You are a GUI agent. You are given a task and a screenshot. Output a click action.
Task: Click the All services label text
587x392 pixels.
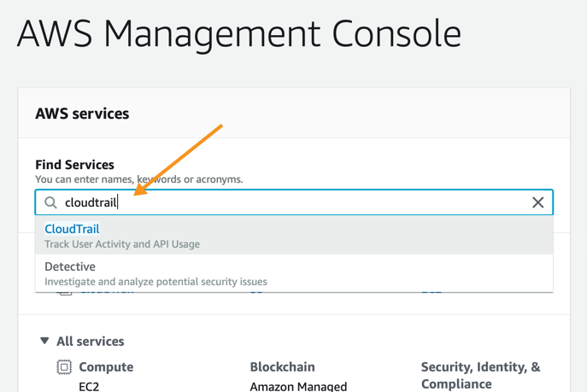(x=90, y=342)
